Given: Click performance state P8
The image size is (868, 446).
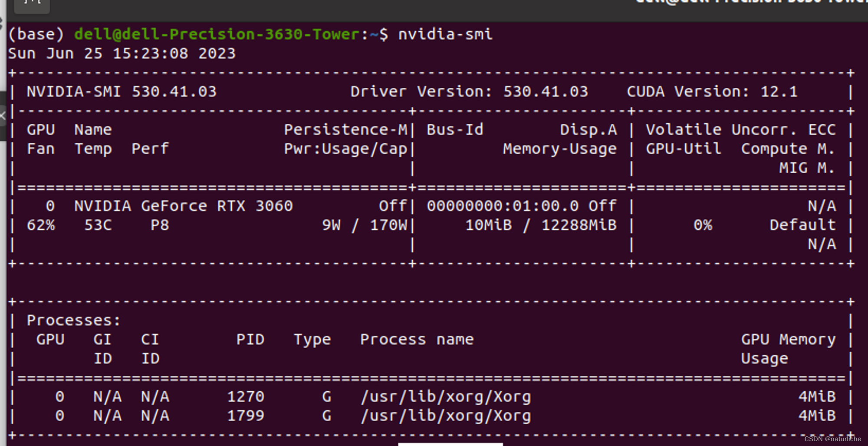Looking at the screenshot, I should click(x=160, y=225).
